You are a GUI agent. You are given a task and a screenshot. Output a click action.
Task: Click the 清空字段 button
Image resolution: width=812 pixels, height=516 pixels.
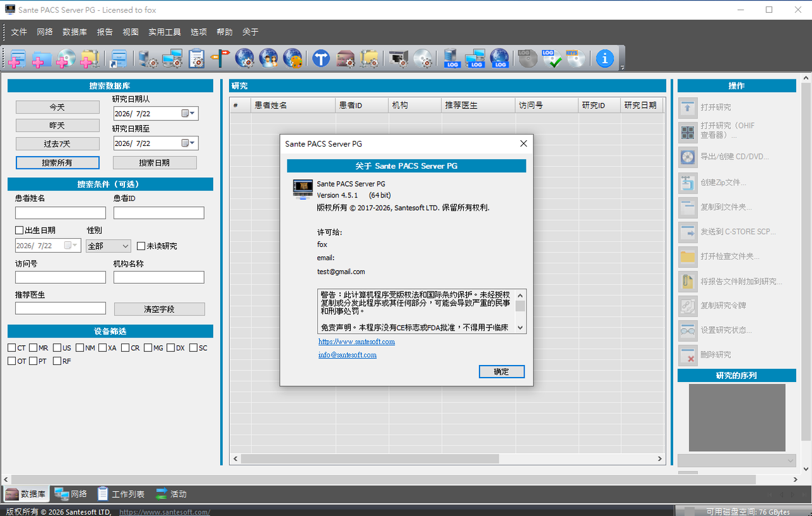click(x=159, y=309)
